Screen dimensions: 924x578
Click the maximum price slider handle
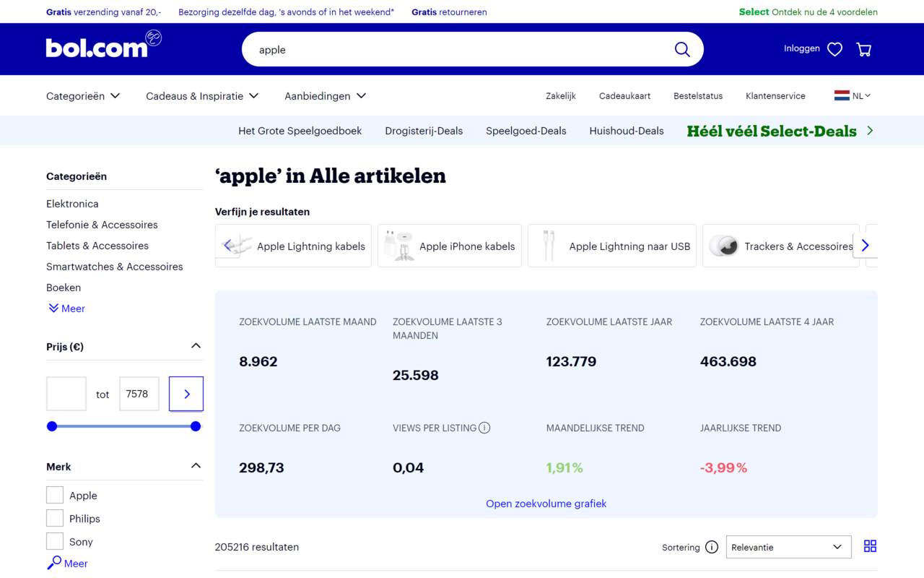pos(196,426)
